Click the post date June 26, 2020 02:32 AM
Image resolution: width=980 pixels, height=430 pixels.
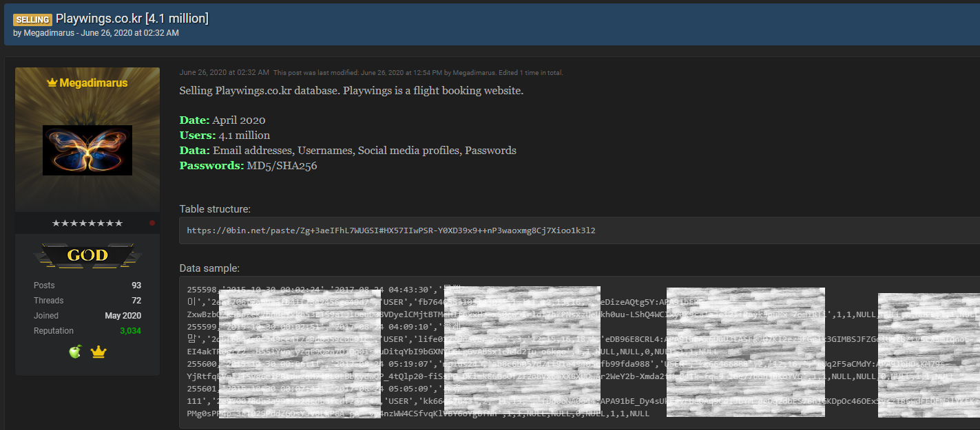(x=224, y=72)
